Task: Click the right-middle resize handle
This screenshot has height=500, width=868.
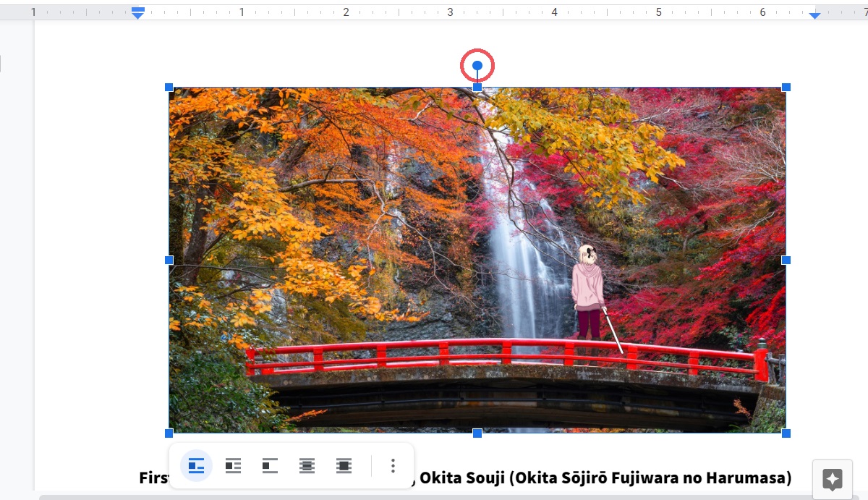Action: point(786,260)
